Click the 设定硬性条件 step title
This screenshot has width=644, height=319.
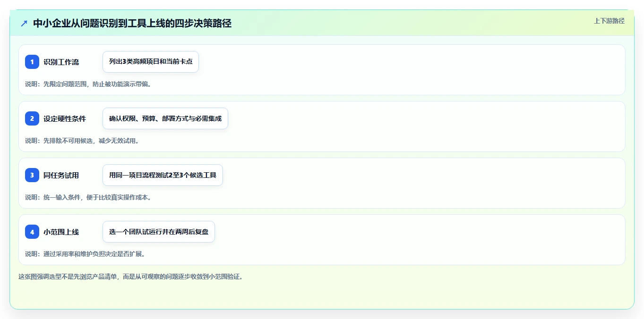(x=65, y=118)
